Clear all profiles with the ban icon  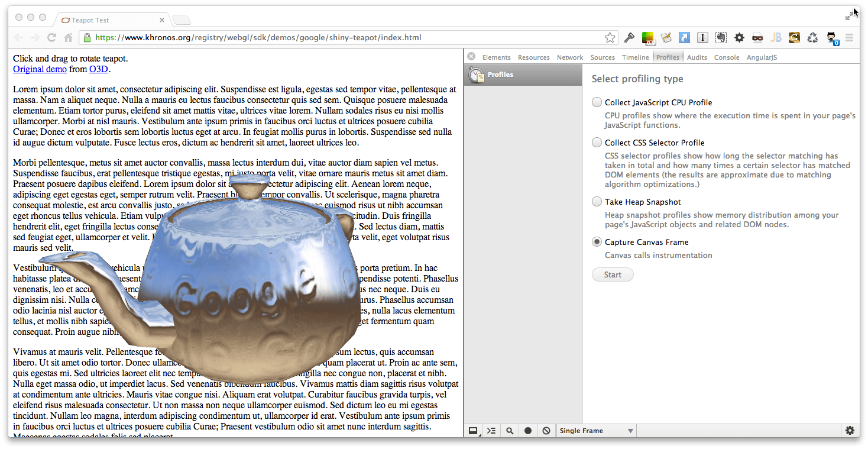coord(546,431)
